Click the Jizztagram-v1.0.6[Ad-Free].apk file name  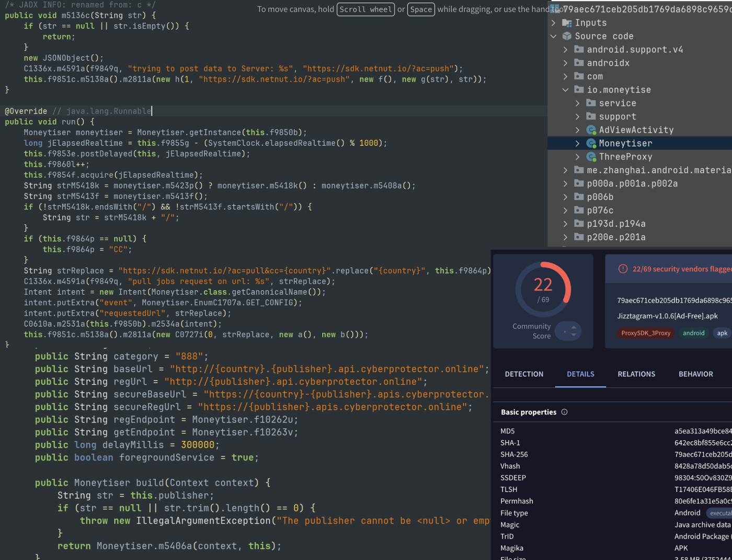click(668, 316)
